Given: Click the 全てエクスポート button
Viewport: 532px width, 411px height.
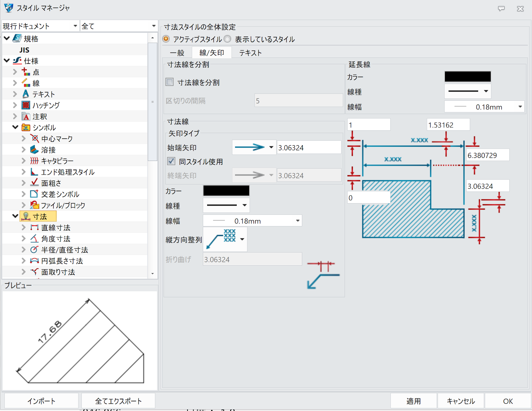Looking at the screenshot, I should coord(118,401).
